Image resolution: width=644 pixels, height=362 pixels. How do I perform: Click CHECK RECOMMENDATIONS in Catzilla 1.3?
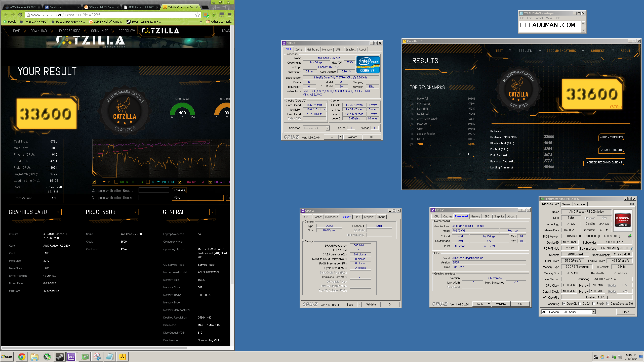pos(604,162)
